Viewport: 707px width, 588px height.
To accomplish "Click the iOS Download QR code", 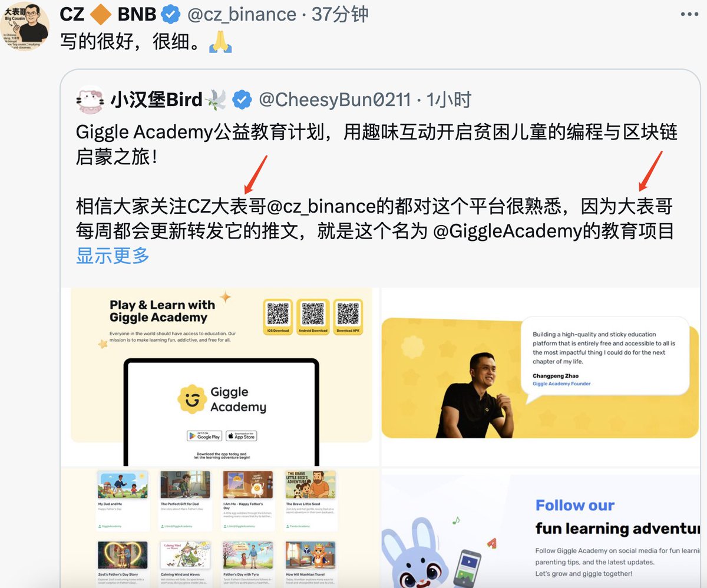I will tap(278, 317).
